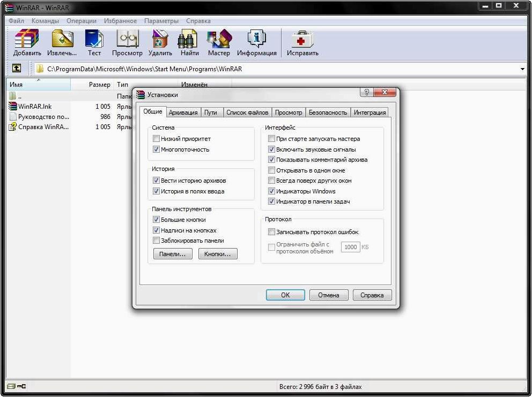The width and height of the screenshot is (532, 397).
Task: Toggle Надписи на кнопках checkbox
Action: point(156,230)
